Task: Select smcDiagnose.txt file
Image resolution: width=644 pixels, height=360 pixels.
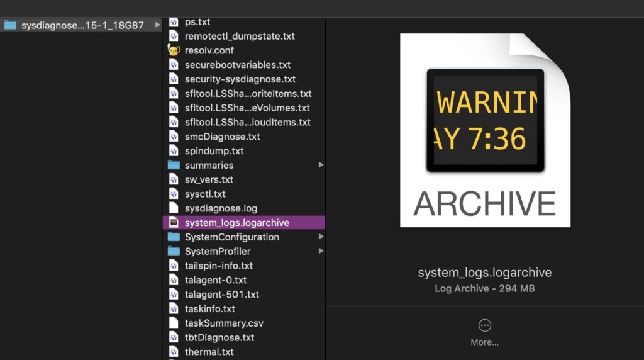Action: click(x=222, y=137)
